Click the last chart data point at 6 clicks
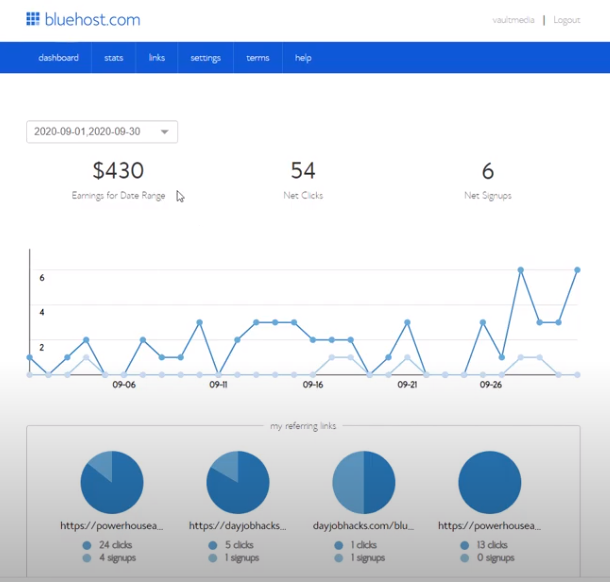 (577, 270)
